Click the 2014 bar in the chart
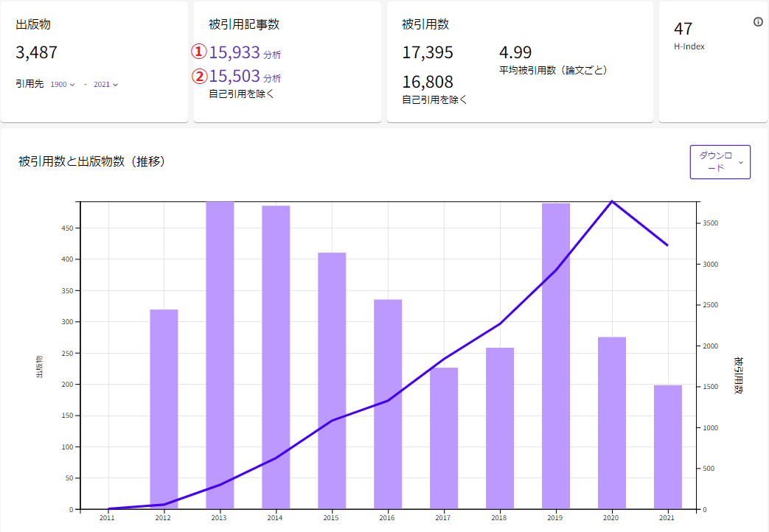Viewport: 769px width, 532px height. click(276, 357)
